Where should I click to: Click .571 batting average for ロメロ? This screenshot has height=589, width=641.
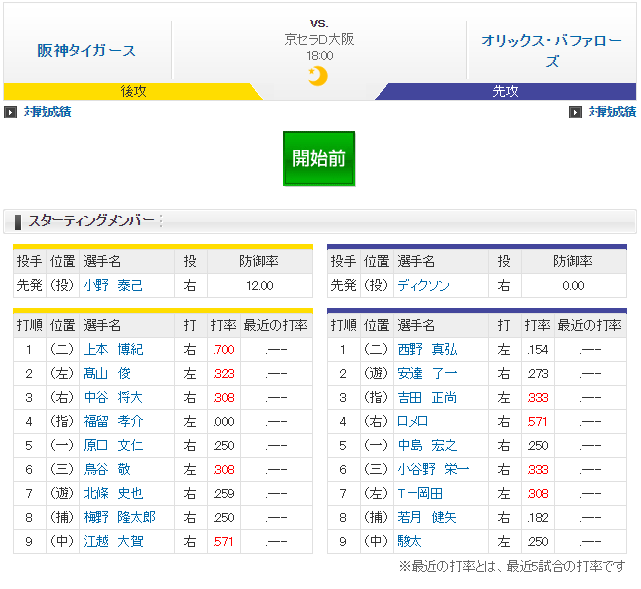tap(538, 422)
